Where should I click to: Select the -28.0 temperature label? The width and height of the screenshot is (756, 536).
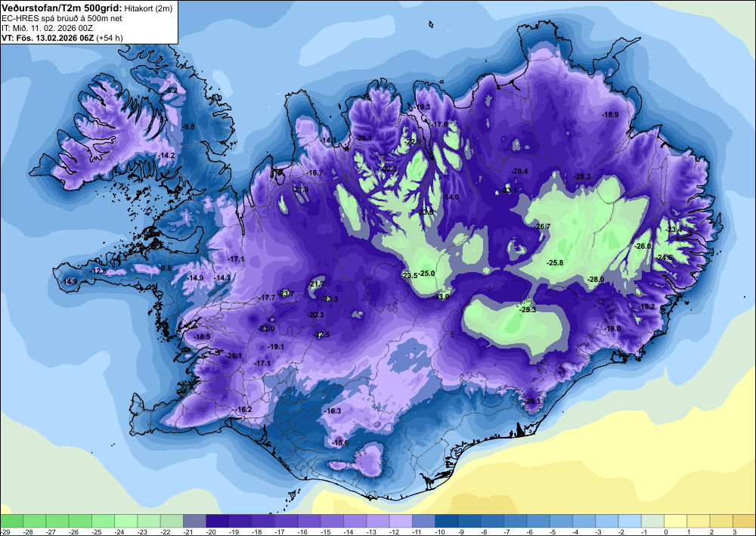pos(596,280)
